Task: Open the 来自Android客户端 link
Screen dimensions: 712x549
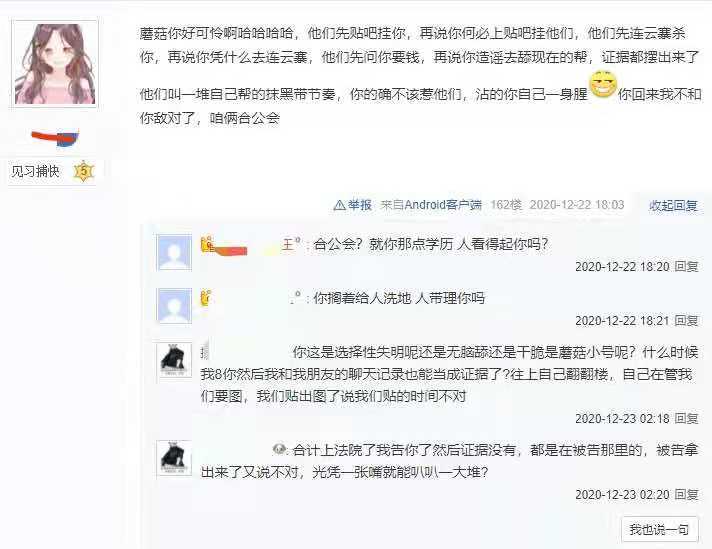Action: click(x=431, y=205)
